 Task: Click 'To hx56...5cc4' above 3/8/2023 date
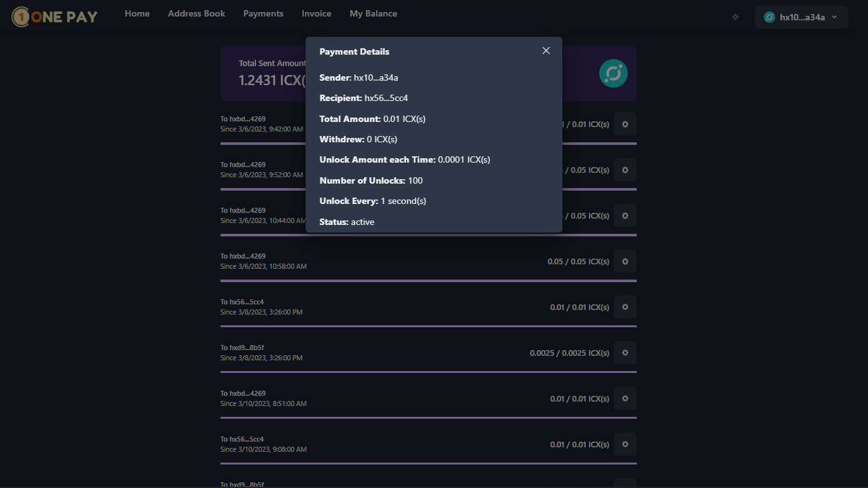(x=242, y=302)
